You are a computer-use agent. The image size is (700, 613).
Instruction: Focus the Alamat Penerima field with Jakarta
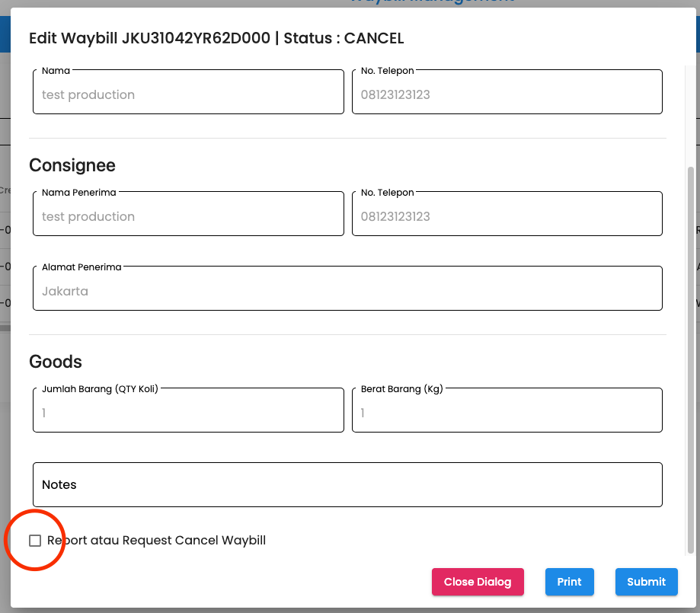(x=347, y=291)
